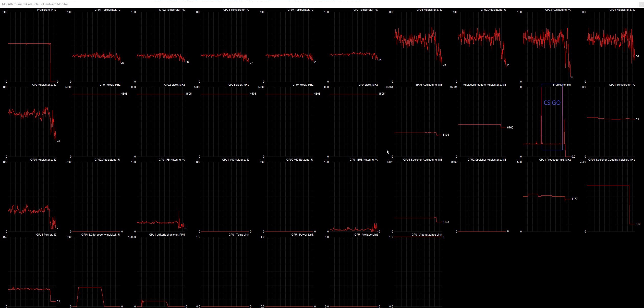The width and height of the screenshot is (644, 308).
Task: Click the CPU Temperatur °C graph
Action: [x=354, y=47]
